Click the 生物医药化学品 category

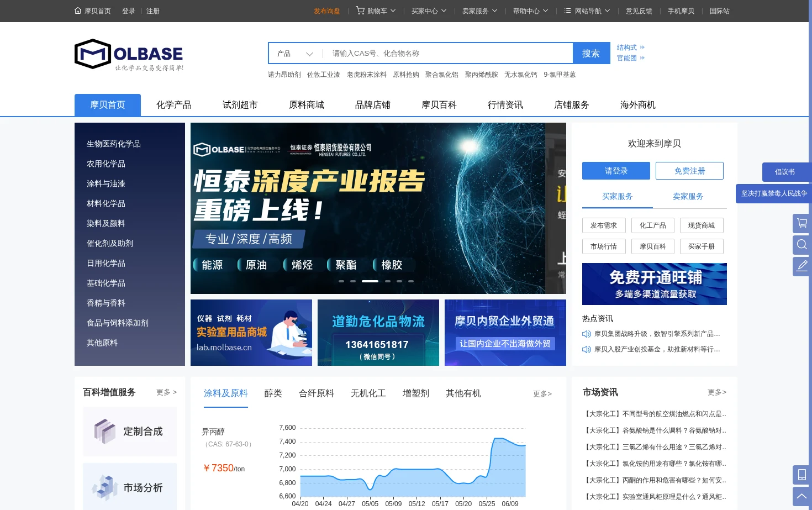pos(114,144)
